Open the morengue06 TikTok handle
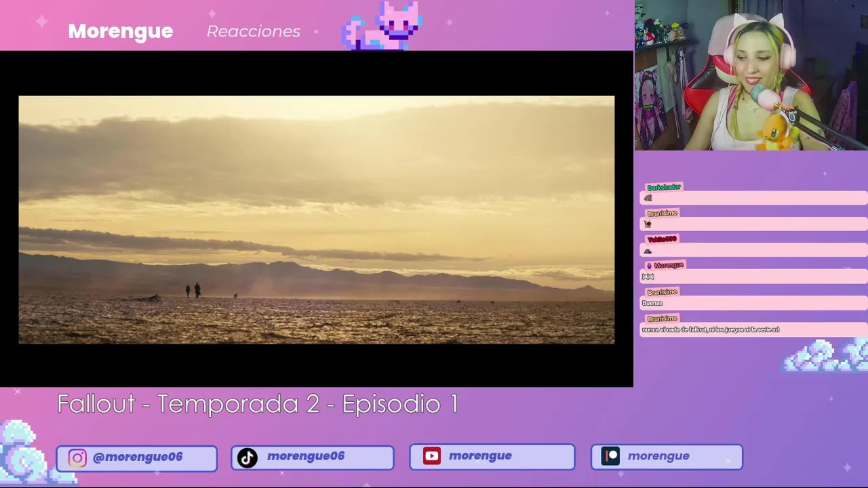The height and width of the screenshot is (488, 868). tap(306, 456)
